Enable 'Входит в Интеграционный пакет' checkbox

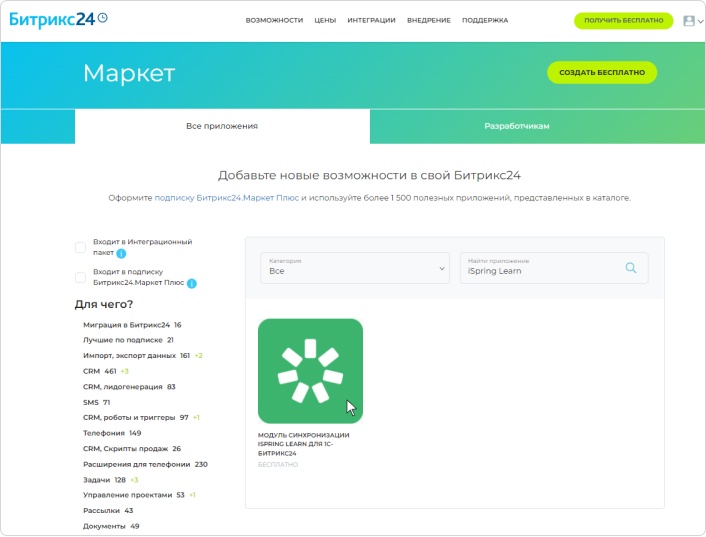point(80,247)
